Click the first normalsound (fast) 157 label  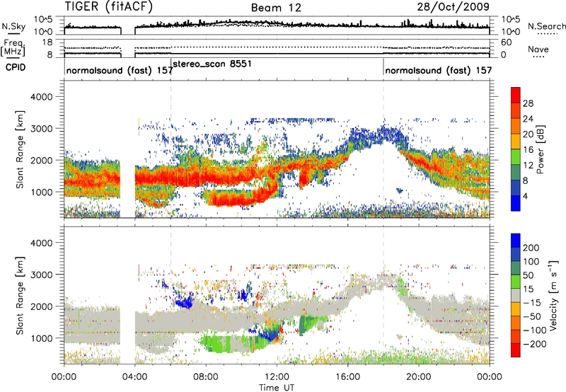click(120, 70)
